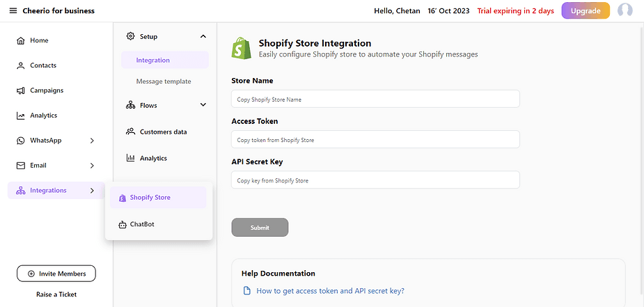Screen dimensions: 644x307
Task: Focus the Store Name input field
Action: pyautogui.click(x=375, y=99)
